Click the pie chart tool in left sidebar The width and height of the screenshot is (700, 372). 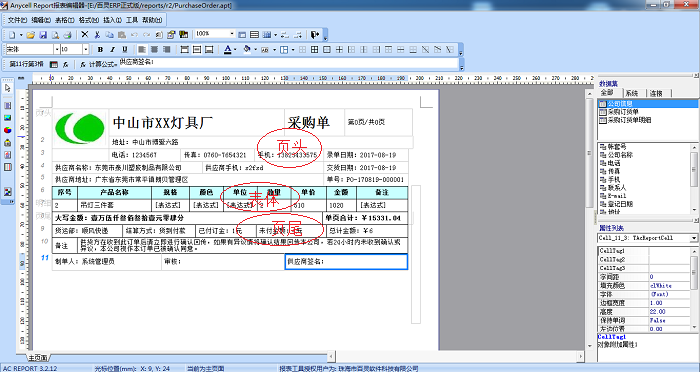coord(8,130)
